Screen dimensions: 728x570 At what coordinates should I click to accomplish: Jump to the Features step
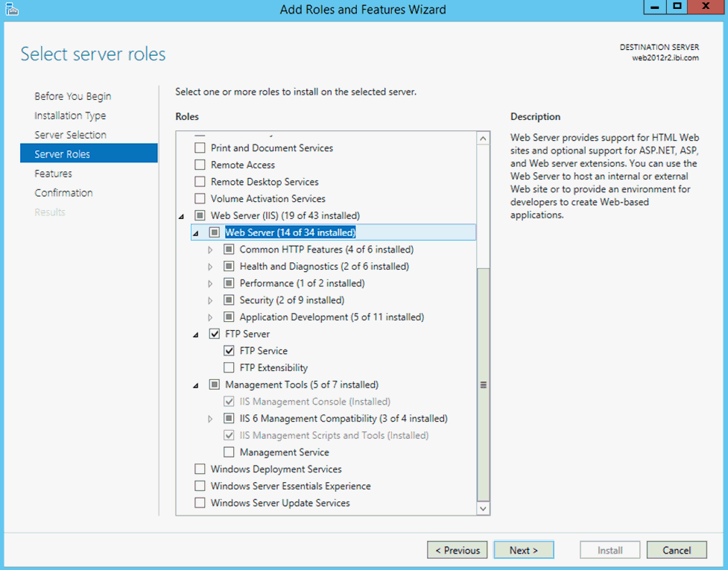coord(54,174)
